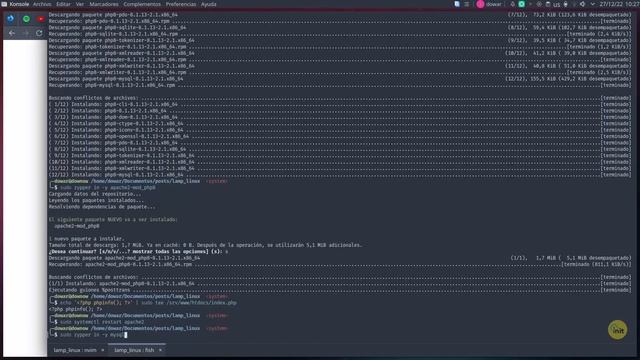Click the disk storage tray icon
The image size is (640, 360).
pos(548,4)
